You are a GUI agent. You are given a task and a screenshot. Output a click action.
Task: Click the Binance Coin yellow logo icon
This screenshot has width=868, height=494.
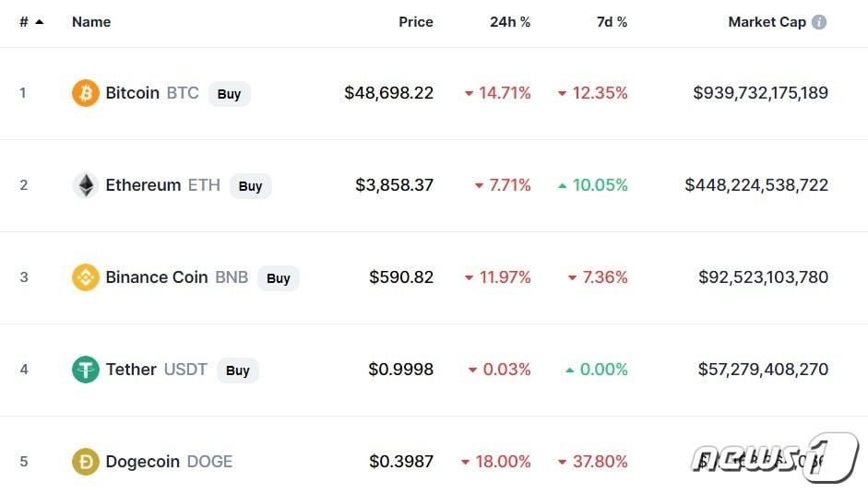tap(85, 277)
